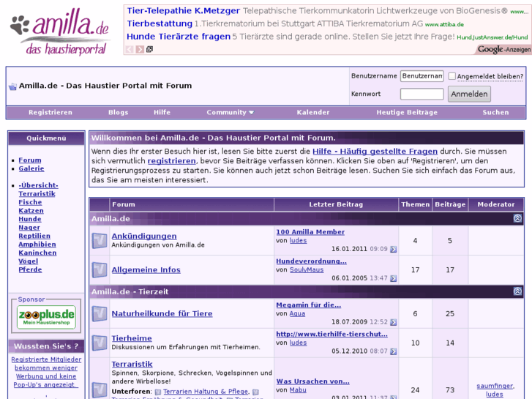The width and height of the screenshot is (532, 399).
Task: Open the Reptilien quickmenu link
Action: [34, 236]
